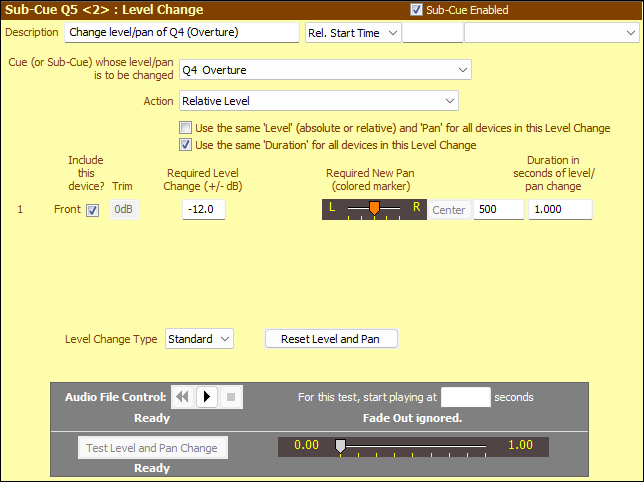
Task: Click the 'Sub-Cue Q5 <2> : Level Change' title
Action: (104, 9)
